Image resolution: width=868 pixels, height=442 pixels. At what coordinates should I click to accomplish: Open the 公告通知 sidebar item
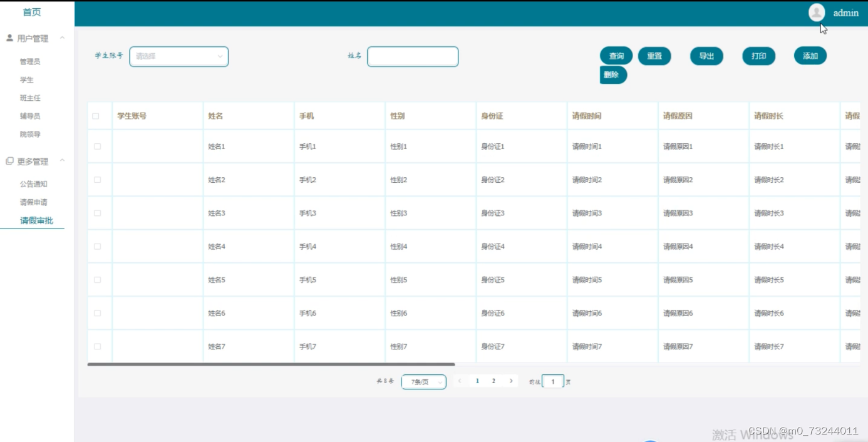(33, 184)
